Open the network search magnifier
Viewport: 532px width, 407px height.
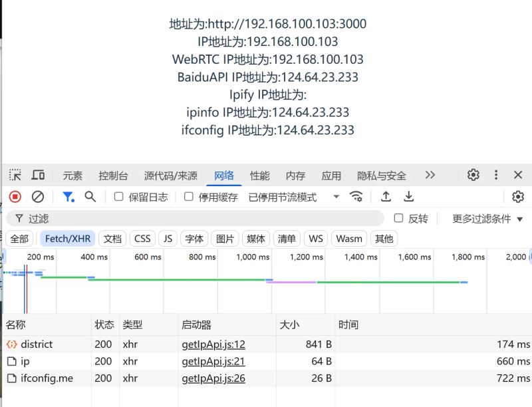coord(90,197)
